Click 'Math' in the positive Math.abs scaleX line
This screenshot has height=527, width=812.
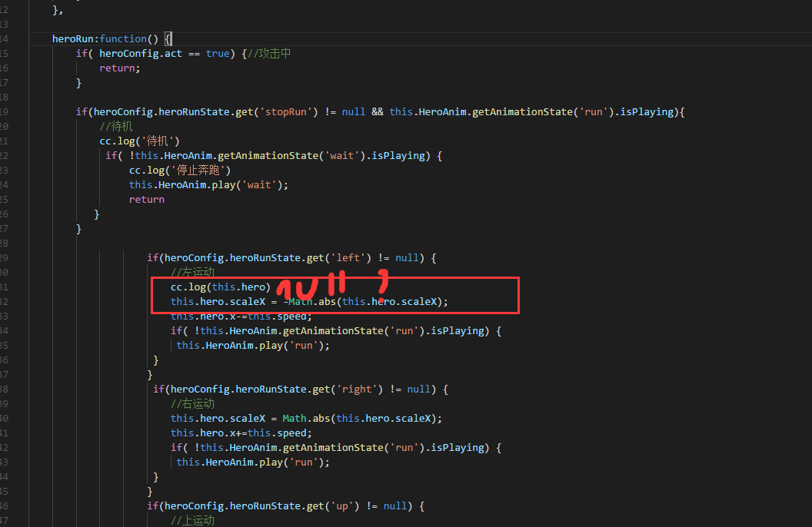295,418
